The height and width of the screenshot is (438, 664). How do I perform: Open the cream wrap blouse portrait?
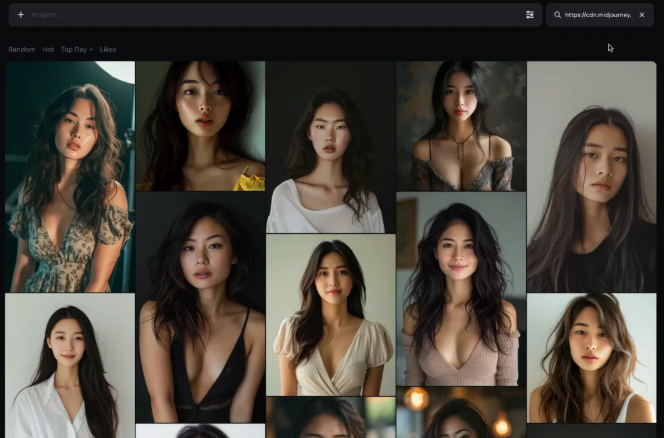pos(331,315)
